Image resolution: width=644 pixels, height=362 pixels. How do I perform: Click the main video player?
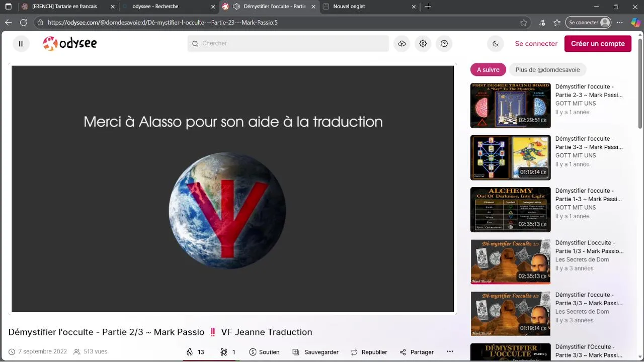(233, 189)
